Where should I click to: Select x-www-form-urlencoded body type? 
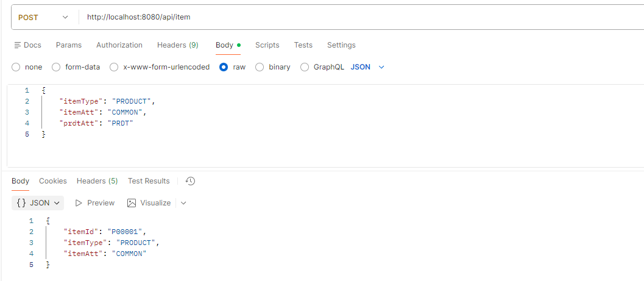[x=114, y=67]
